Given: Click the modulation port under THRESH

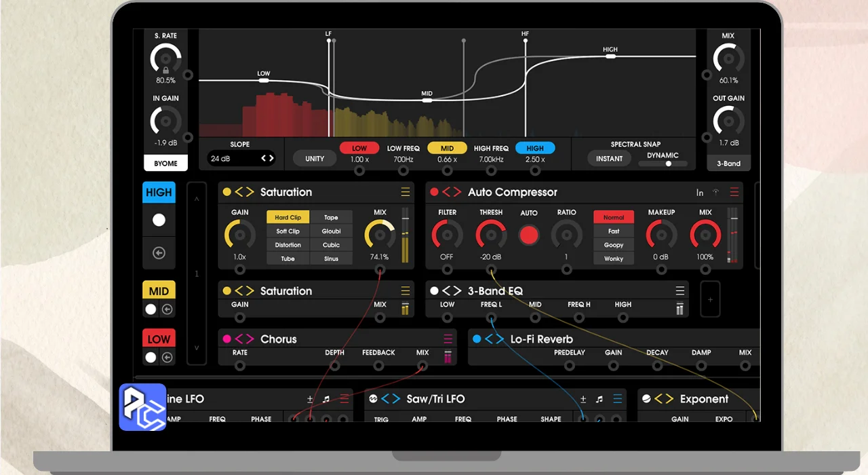Looking at the screenshot, I should (490, 270).
